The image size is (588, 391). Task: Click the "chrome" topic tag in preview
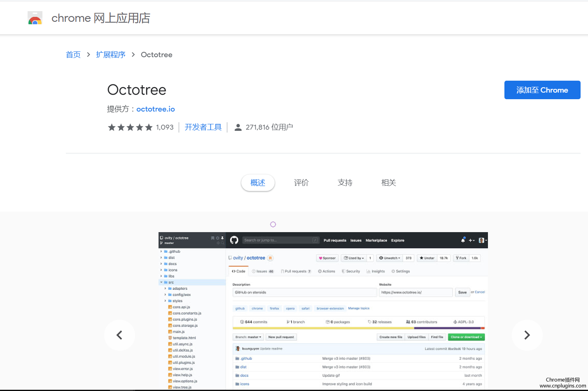pyautogui.click(x=257, y=308)
